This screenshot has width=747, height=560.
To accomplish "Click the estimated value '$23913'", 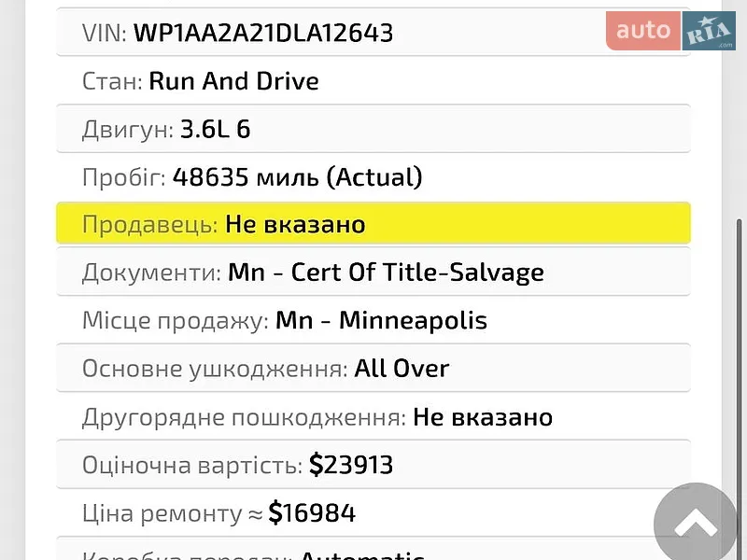I will tap(351, 465).
